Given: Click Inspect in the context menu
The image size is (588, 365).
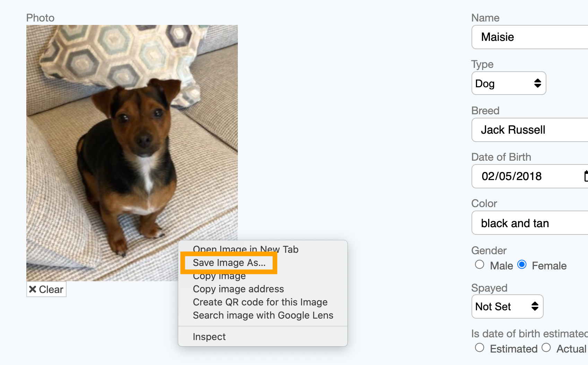Looking at the screenshot, I should click(x=209, y=337).
